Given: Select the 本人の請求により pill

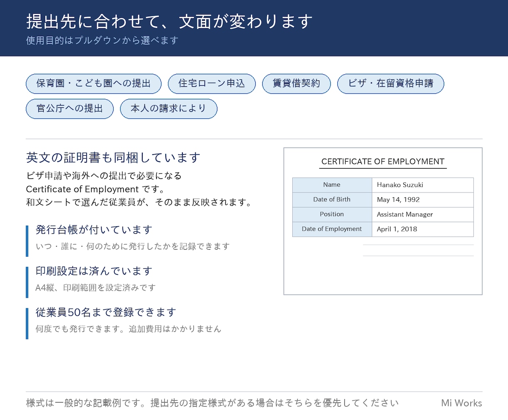Looking at the screenshot, I should click(169, 109).
